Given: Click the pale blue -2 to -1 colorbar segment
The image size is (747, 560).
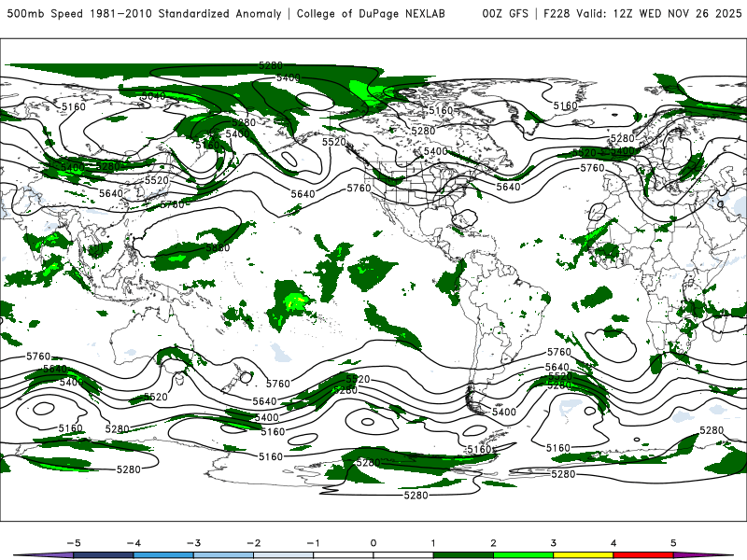Looking at the screenshot, I should tap(284, 555).
